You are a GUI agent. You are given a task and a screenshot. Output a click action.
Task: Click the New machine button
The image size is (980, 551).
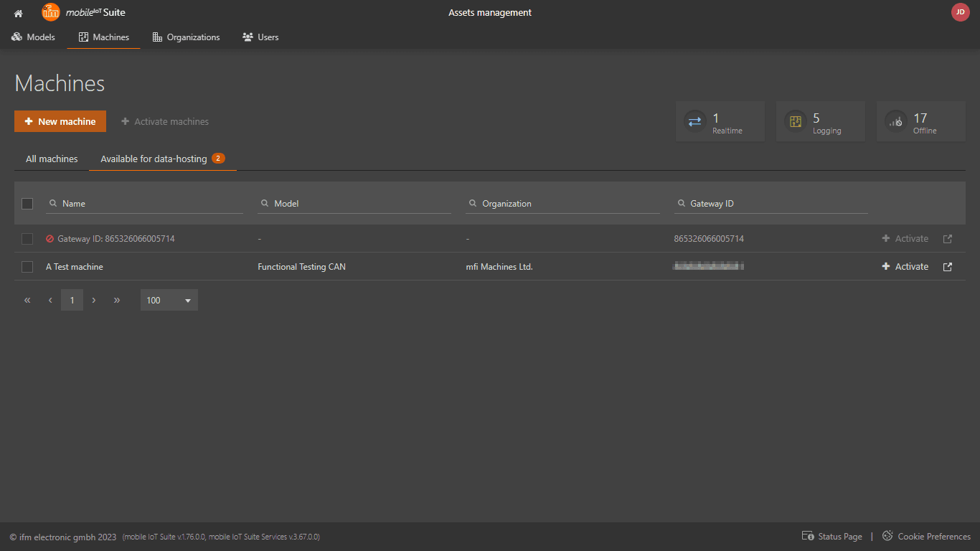click(x=60, y=122)
